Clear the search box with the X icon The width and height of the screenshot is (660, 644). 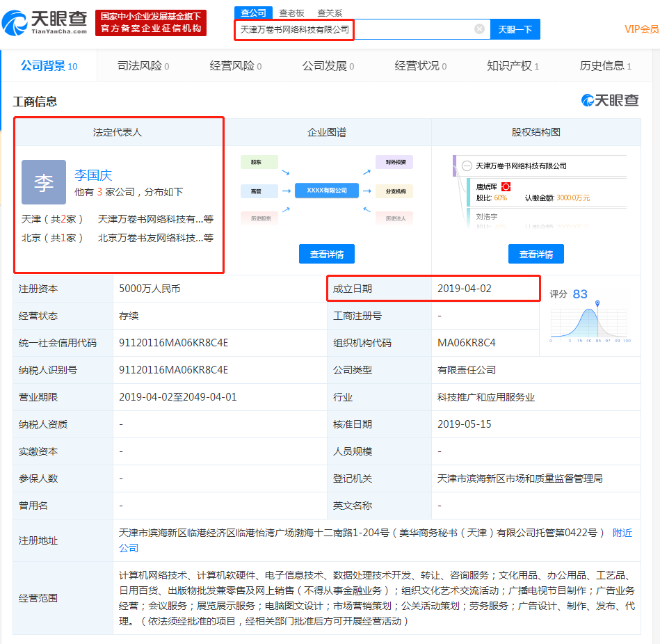point(479,29)
